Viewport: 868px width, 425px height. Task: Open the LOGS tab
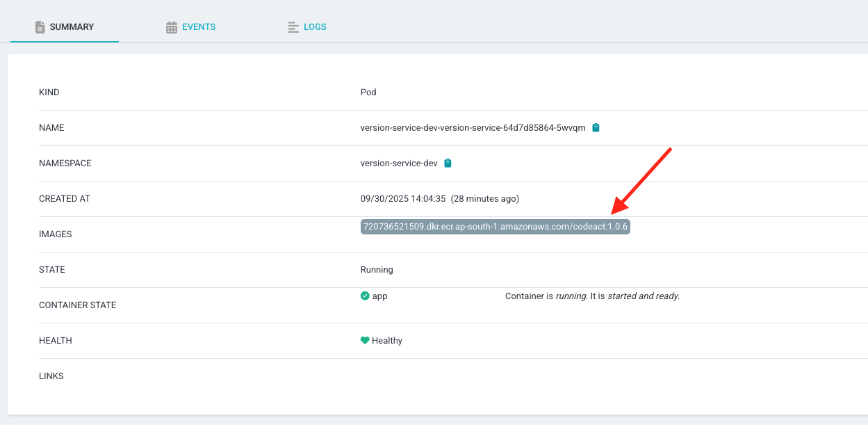[x=315, y=27]
